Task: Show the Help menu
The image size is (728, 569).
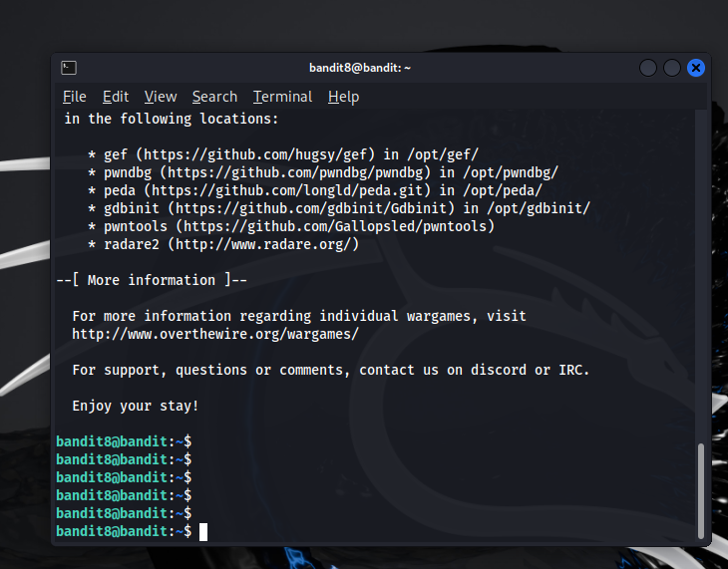Action: tap(343, 97)
